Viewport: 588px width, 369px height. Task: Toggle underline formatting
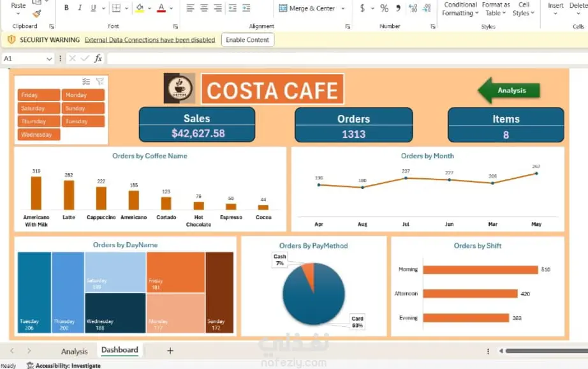[x=93, y=8]
